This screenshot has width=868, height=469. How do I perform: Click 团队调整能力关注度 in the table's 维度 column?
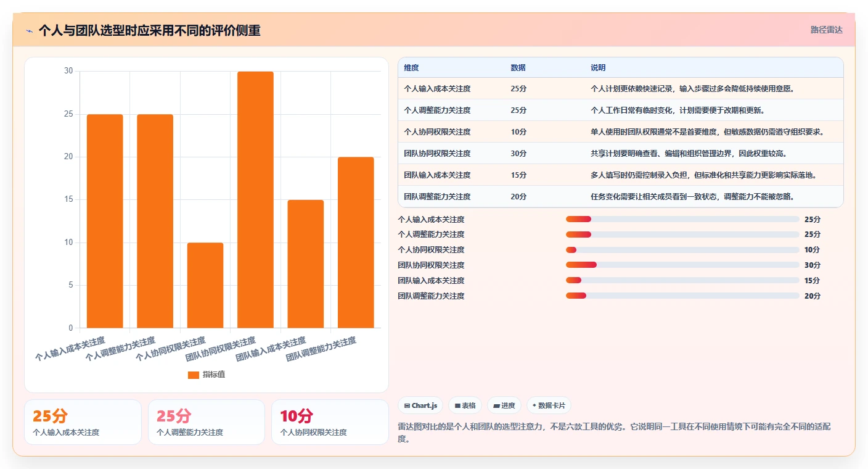[437, 196]
